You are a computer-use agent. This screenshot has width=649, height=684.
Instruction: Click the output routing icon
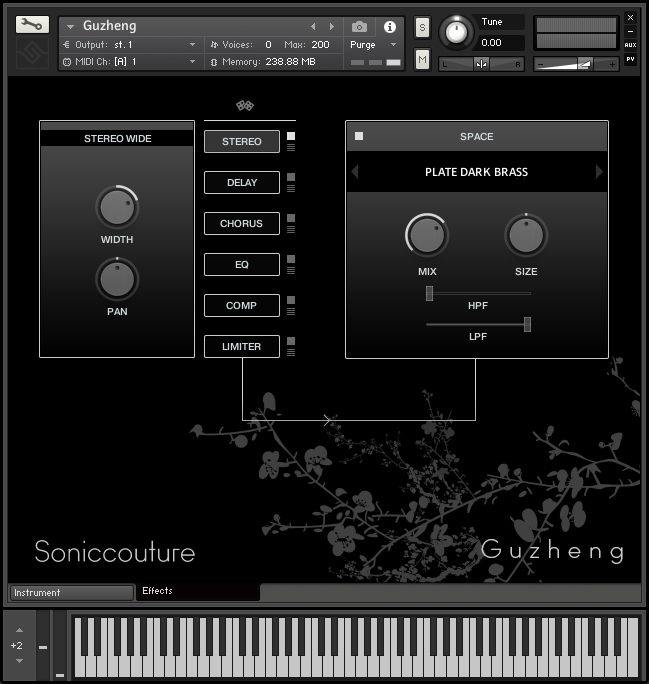click(x=66, y=44)
